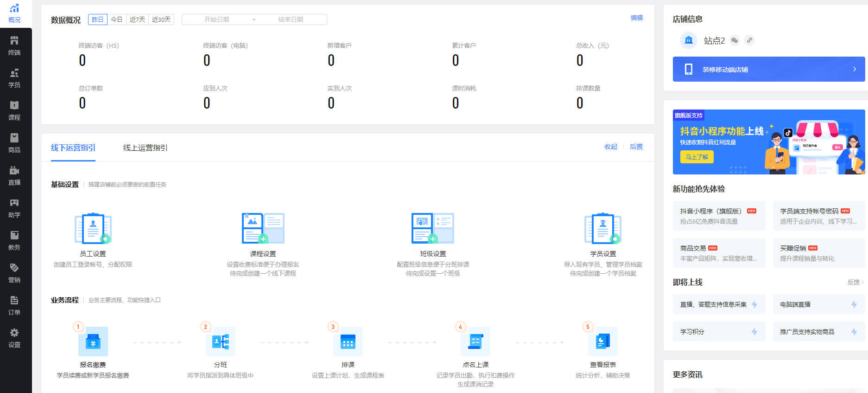The width and height of the screenshot is (868, 393).
Task: Open the 直播 live-stream sidebar icon
Action: (x=14, y=171)
